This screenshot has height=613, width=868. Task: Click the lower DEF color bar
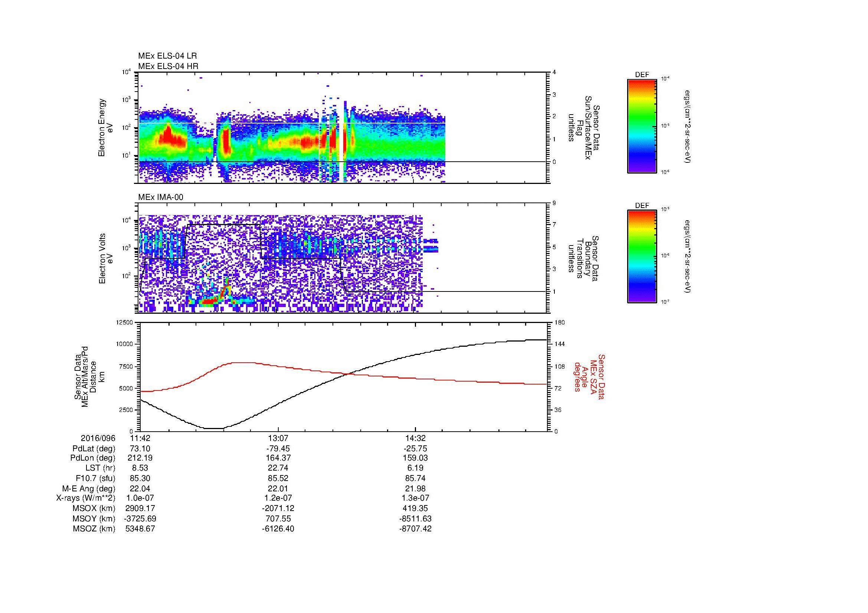pyautogui.click(x=642, y=257)
